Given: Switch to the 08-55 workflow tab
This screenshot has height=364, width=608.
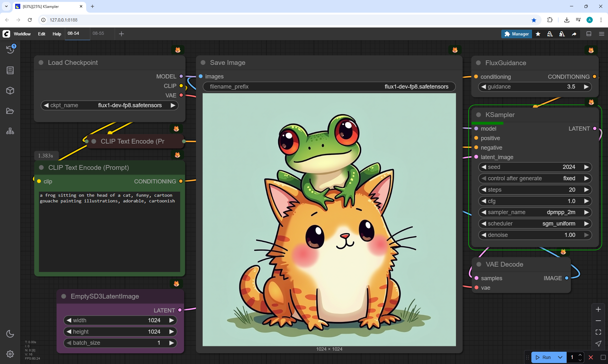Looking at the screenshot, I should point(98,33).
